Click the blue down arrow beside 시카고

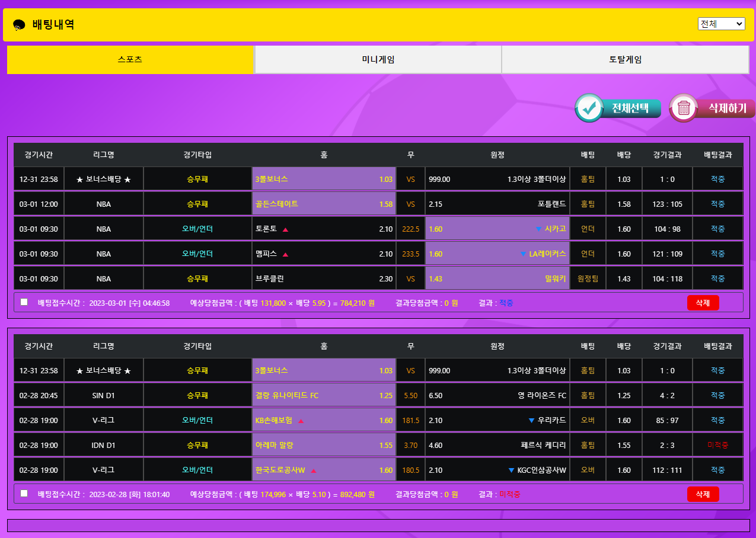[x=538, y=229]
